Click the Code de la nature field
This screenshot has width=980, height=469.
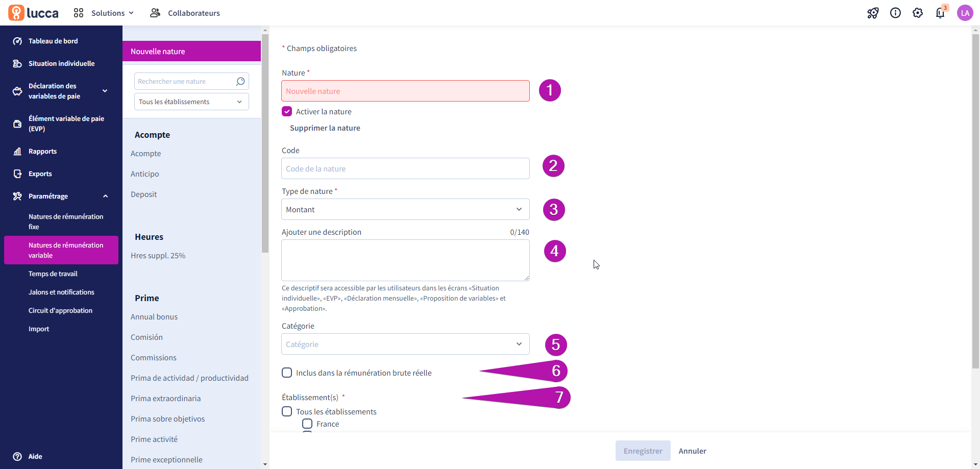405,168
